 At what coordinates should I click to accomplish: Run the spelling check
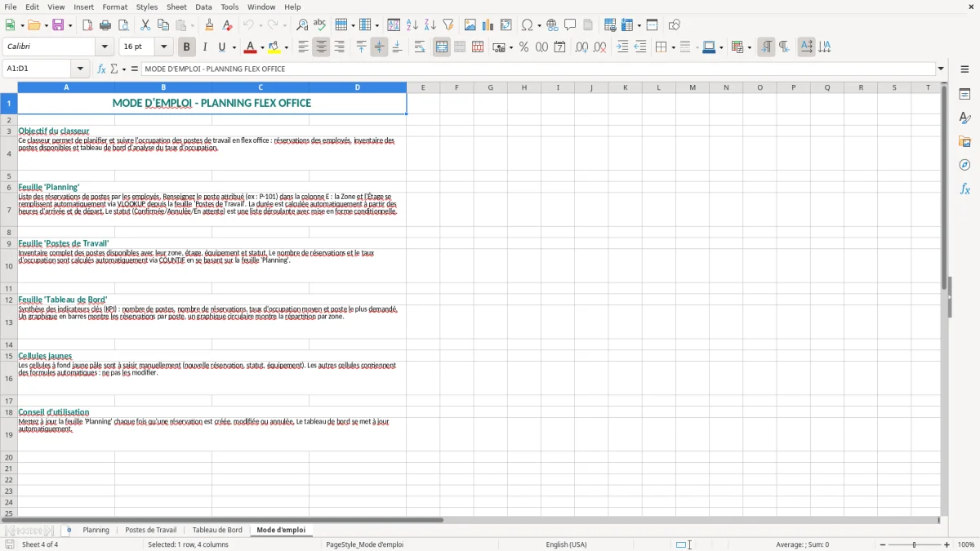tap(320, 25)
